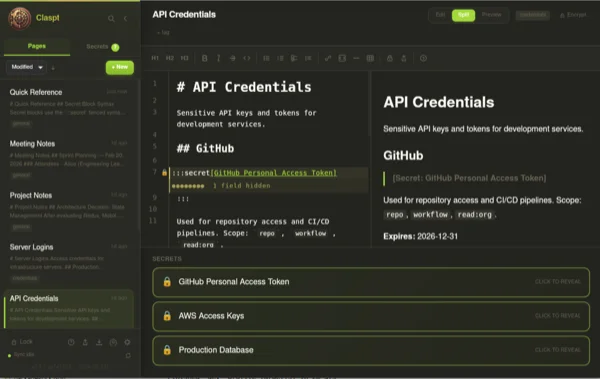This screenshot has width=600, height=379.
Task: Click the lock icon on editor line 7
Action: pos(164,173)
